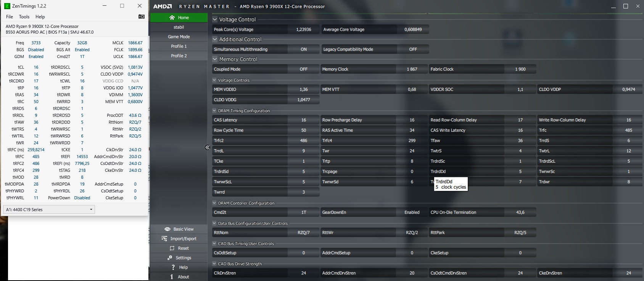Collapse the Voltage Controls subsection

click(x=214, y=80)
